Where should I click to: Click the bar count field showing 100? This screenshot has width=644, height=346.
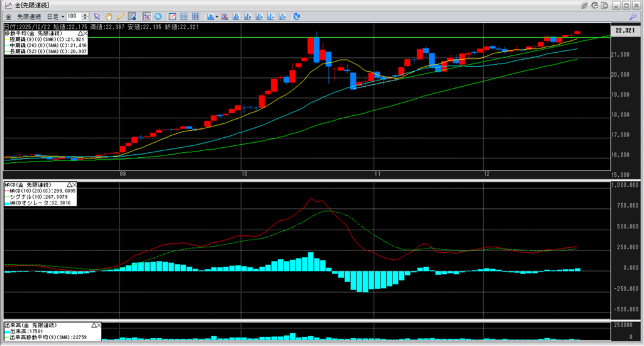pyautogui.click(x=72, y=16)
